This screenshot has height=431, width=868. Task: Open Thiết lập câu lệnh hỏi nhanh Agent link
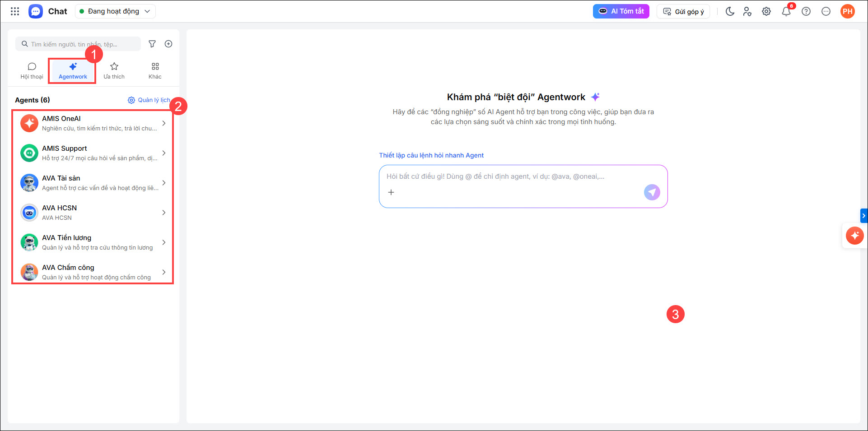coord(431,155)
